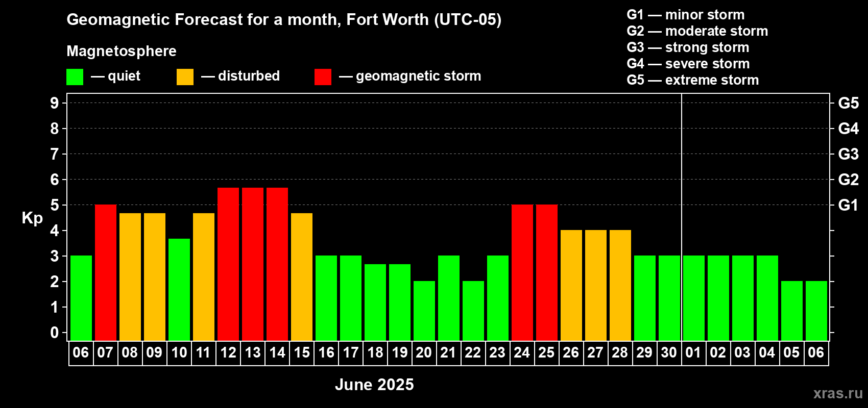Click date label 13

pyautogui.click(x=253, y=352)
